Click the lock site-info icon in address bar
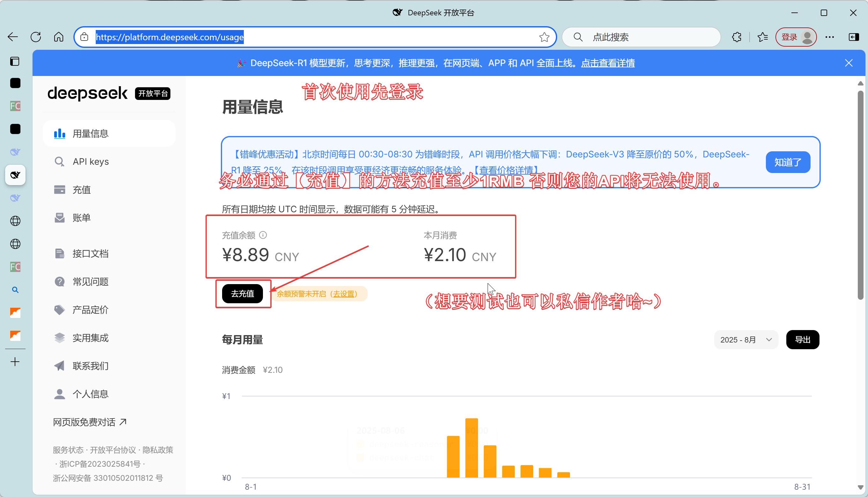Viewport: 868px width, 497px height. [x=84, y=37]
